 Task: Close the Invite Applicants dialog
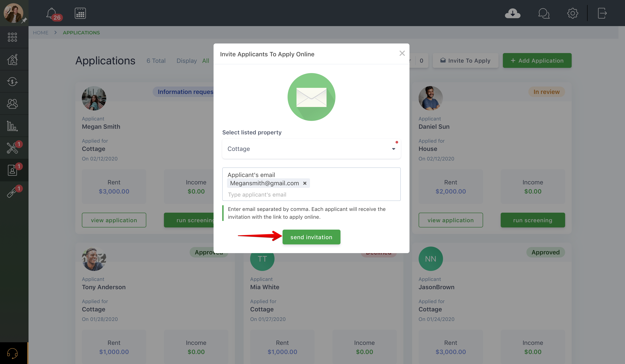[x=402, y=53]
